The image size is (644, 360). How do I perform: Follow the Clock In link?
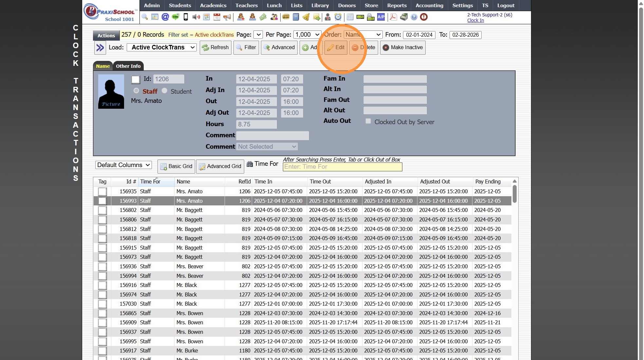coord(475,20)
